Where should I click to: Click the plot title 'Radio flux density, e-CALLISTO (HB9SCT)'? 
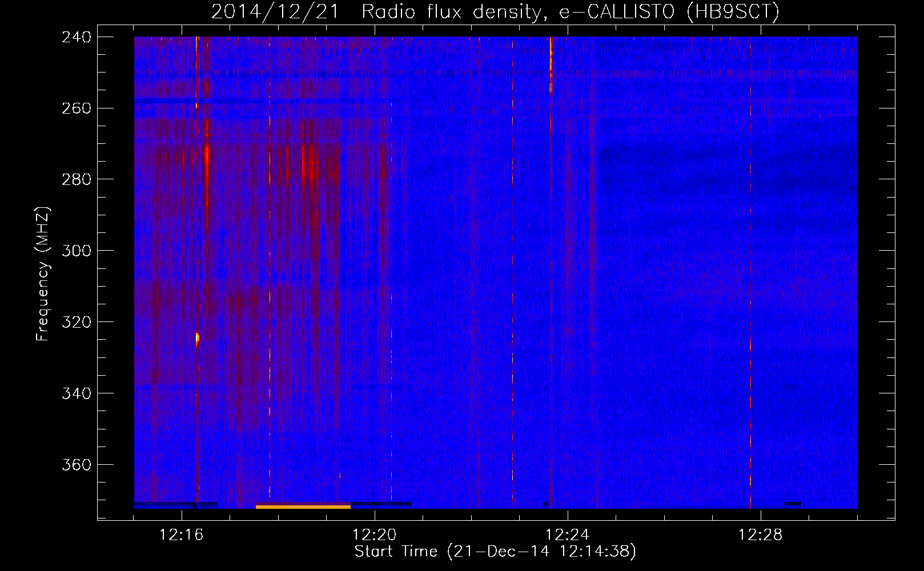(x=571, y=11)
